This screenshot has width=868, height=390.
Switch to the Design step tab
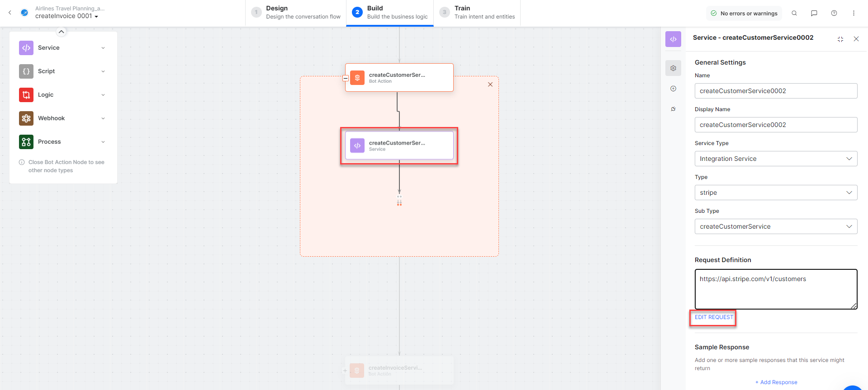tap(296, 13)
